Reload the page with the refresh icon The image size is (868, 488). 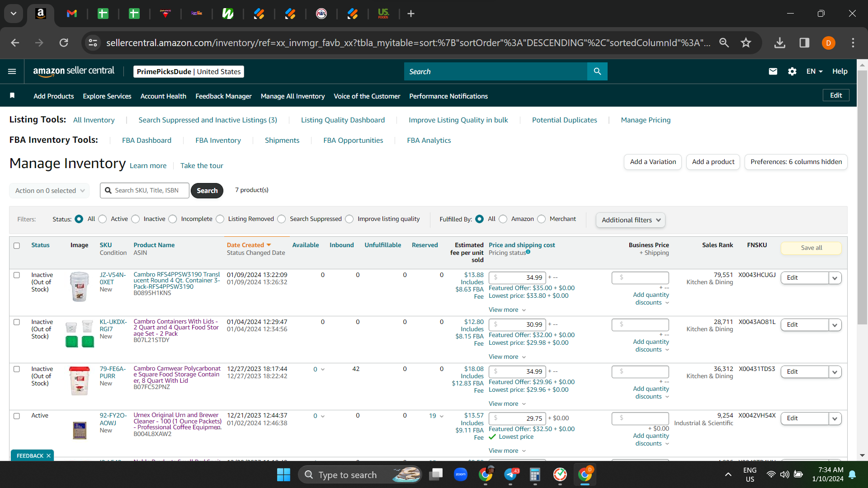pos(64,42)
